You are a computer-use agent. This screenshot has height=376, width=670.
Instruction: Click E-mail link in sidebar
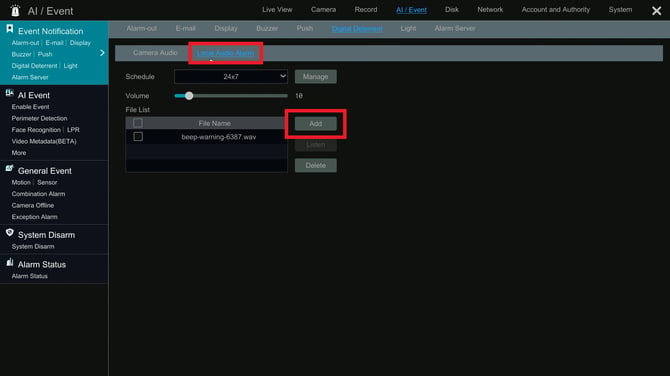54,43
